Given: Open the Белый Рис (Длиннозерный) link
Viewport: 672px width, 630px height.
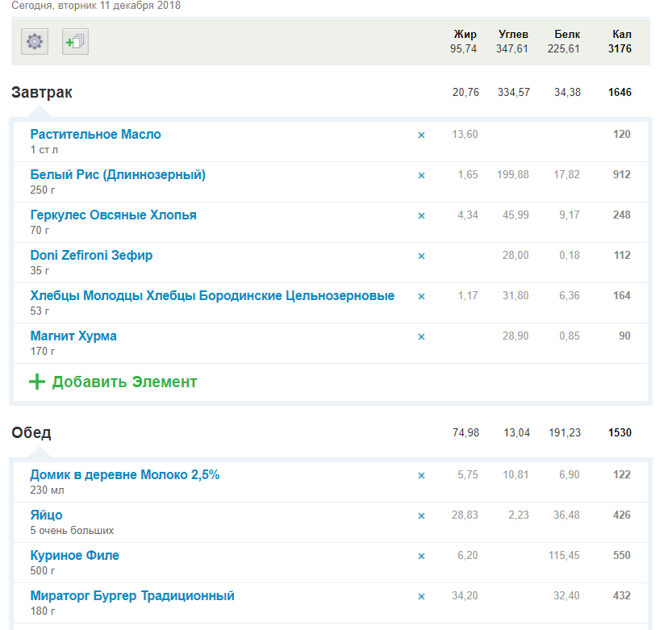Looking at the screenshot, I should pos(118,175).
